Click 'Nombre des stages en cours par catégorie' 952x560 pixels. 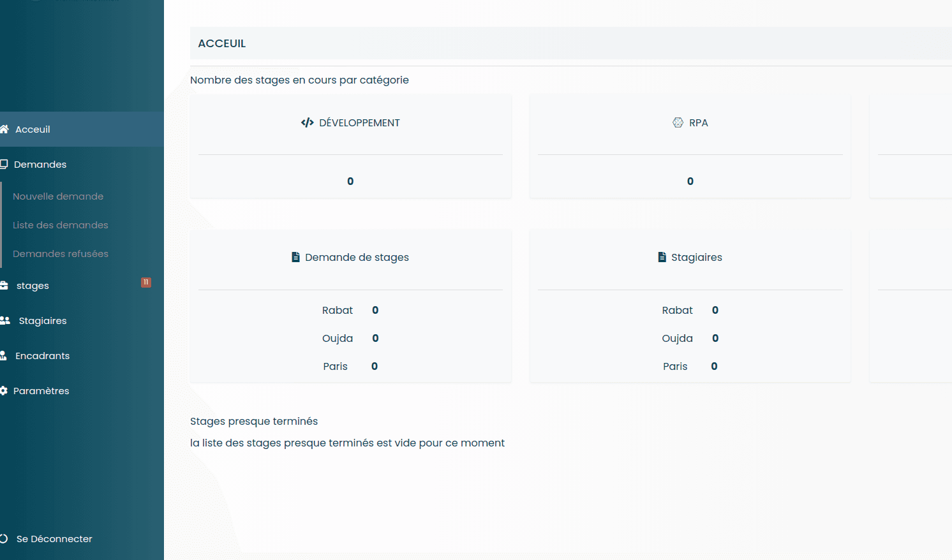coord(299,80)
